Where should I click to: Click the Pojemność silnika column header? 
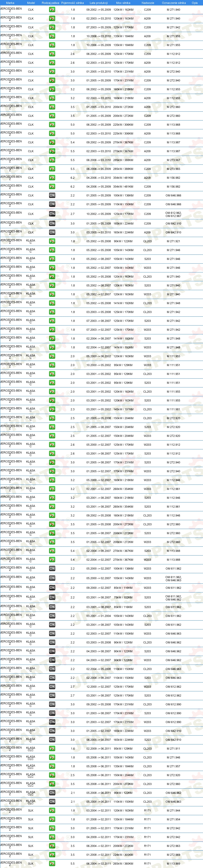pyautogui.click(x=73, y=3)
